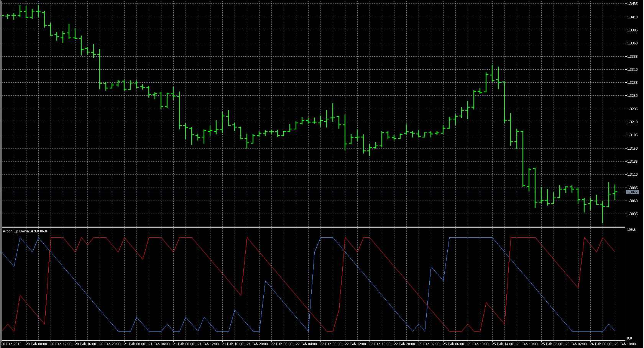Screen dimensions: 644x348
Task: Click the 1.3185 price axis label
Action: pyautogui.click(x=632, y=135)
